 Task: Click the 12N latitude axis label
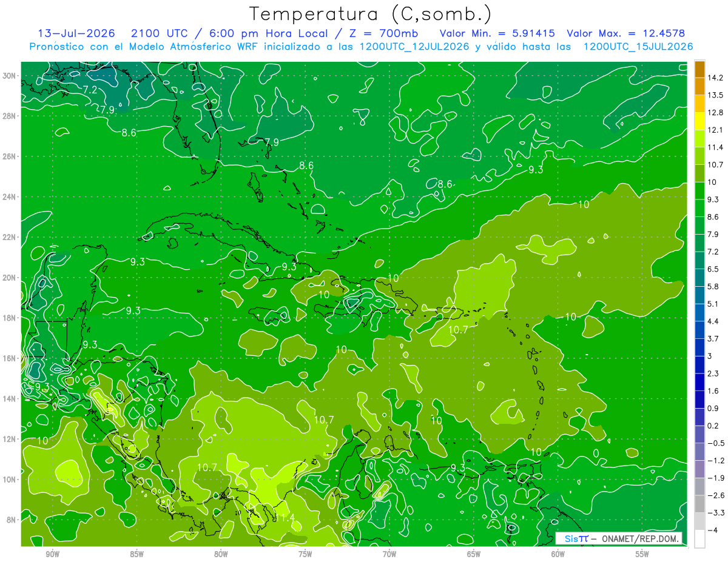click(9, 439)
